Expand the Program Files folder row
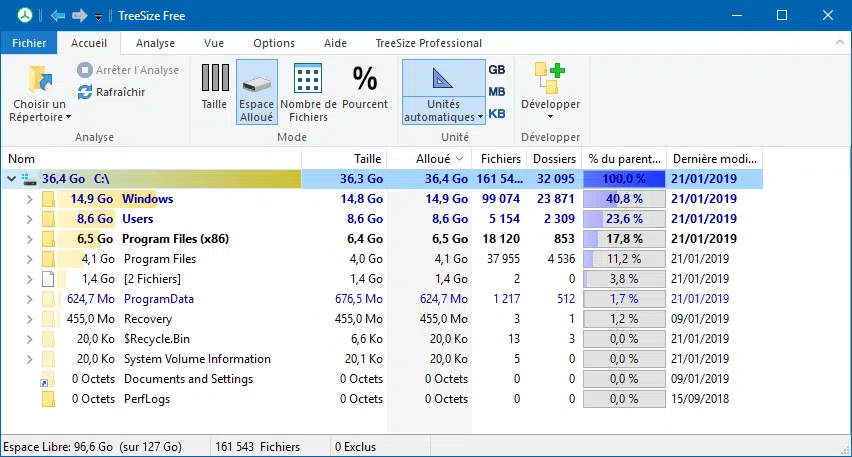This screenshot has height=457, width=852. 29,259
